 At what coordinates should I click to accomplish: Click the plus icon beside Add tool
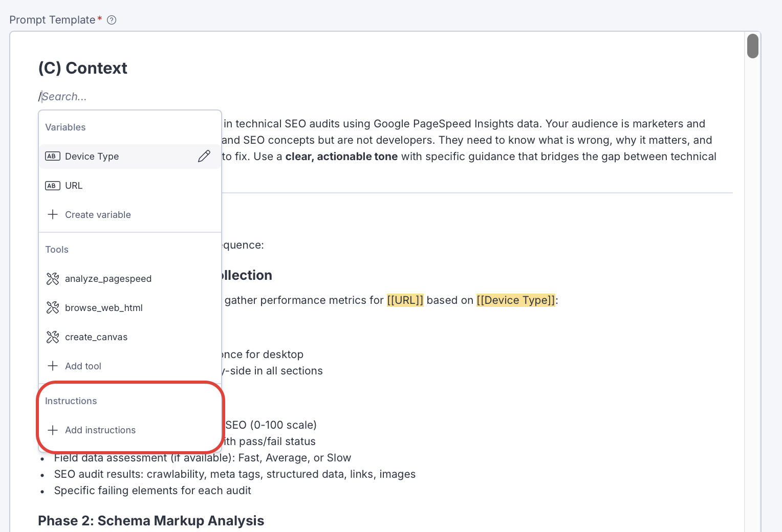[x=52, y=366]
